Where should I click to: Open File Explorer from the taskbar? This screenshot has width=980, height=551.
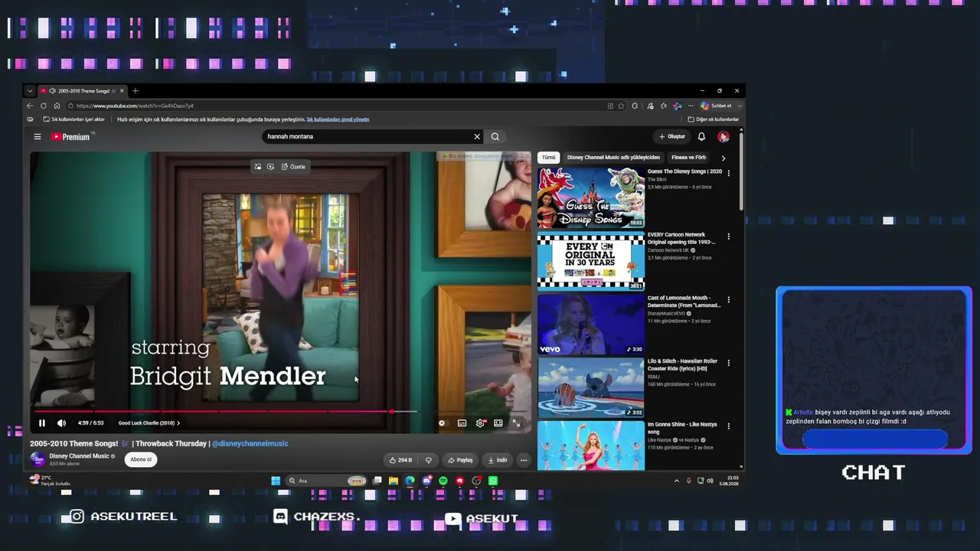[394, 481]
